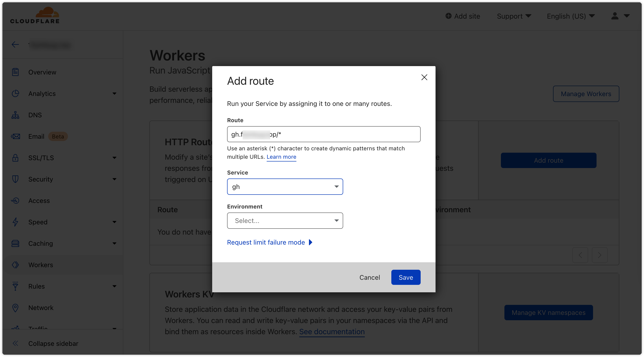Image resolution: width=644 pixels, height=357 pixels.
Task: Close the Add route dialog
Action: 424,77
